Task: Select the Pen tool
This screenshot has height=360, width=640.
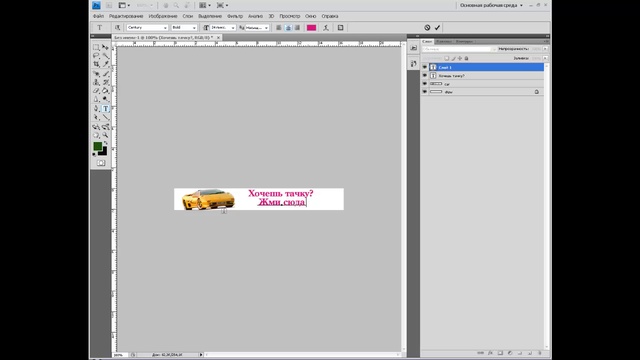Action: pyautogui.click(x=96, y=109)
